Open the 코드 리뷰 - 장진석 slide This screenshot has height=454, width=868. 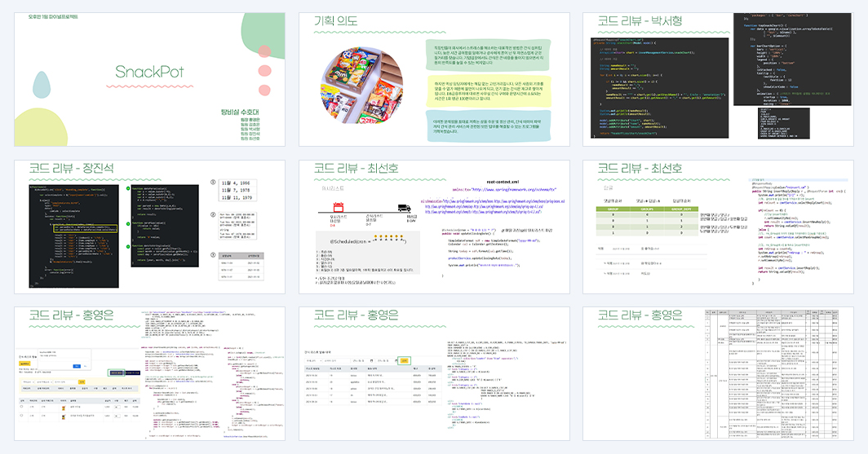pyautogui.click(x=149, y=227)
